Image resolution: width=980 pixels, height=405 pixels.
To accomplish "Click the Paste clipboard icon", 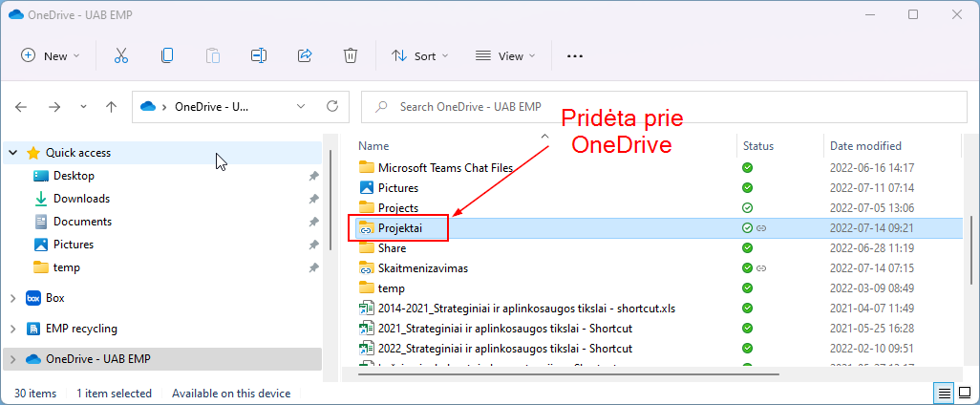I will pos(213,56).
